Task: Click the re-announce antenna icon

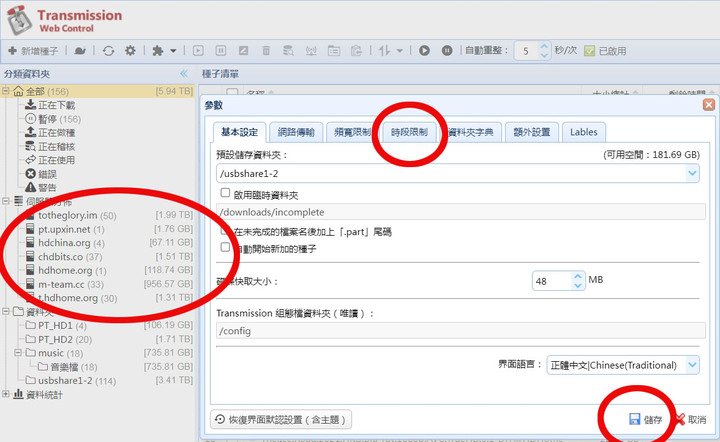Action: [311, 51]
